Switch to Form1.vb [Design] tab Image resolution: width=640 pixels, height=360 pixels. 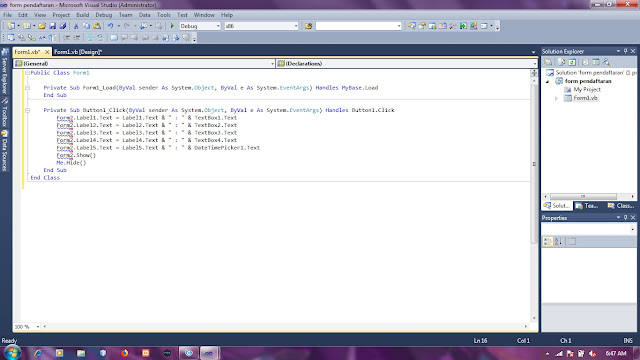pyautogui.click(x=78, y=52)
